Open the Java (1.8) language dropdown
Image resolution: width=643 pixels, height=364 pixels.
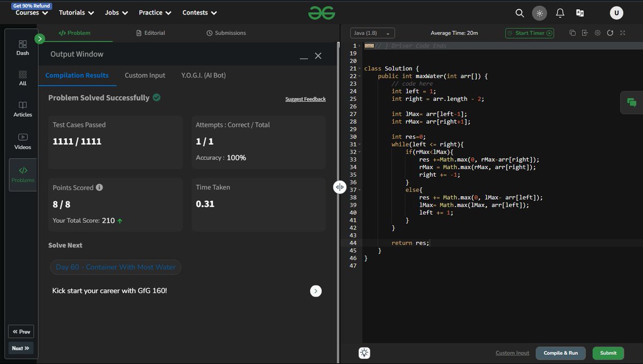(372, 33)
